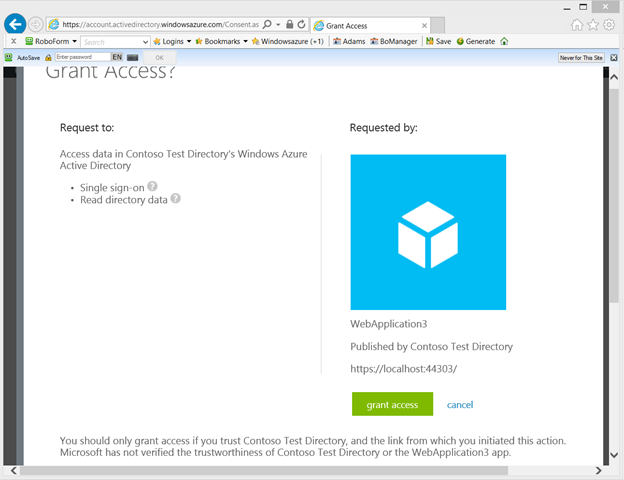Click the cancel link
This screenshot has width=624, height=480.
tap(460, 405)
